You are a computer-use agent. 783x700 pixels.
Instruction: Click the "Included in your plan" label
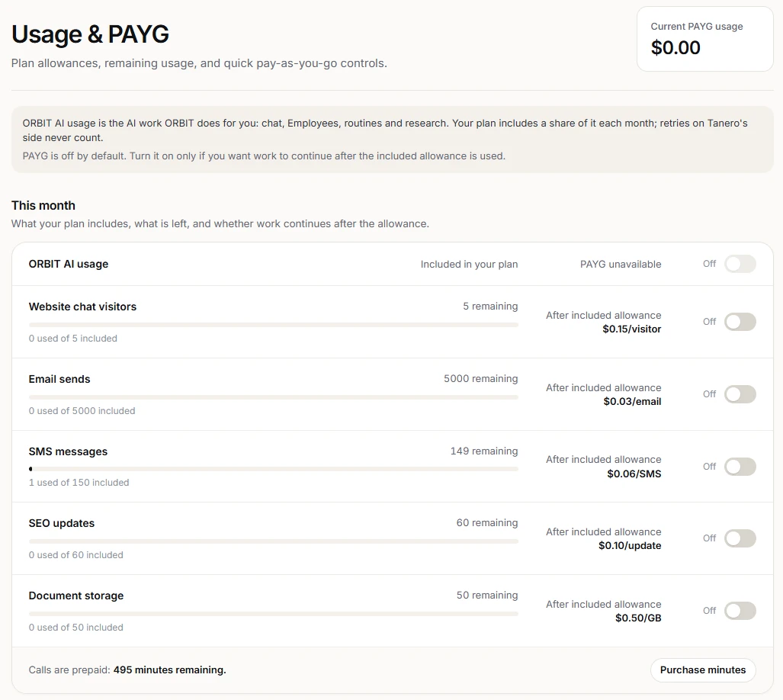[x=469, y=264]
